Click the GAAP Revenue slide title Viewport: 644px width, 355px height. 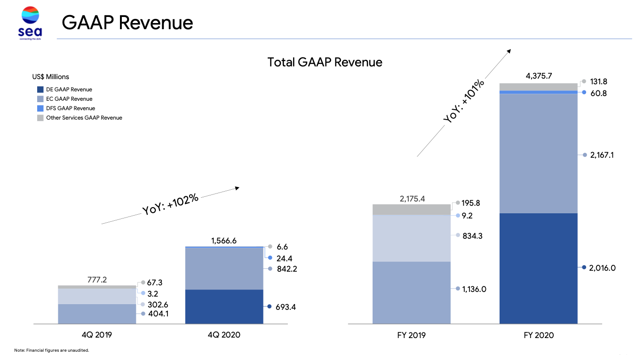(x=128, y=22)
